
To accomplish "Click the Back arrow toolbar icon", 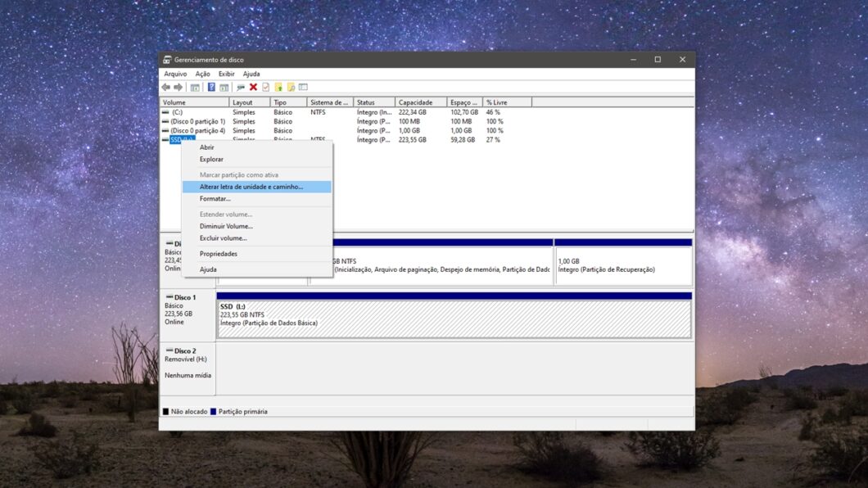I will 165,88.
